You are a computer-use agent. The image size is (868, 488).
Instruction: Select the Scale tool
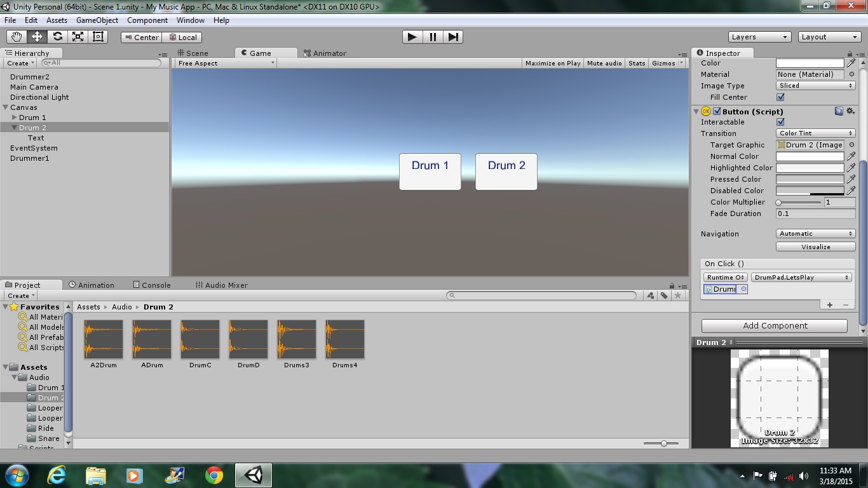(78, 37)
